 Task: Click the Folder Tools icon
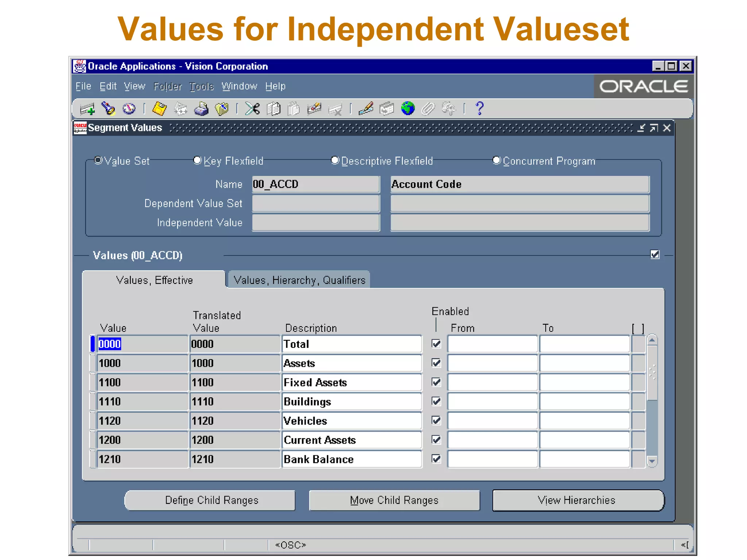(x=449, y=109)
